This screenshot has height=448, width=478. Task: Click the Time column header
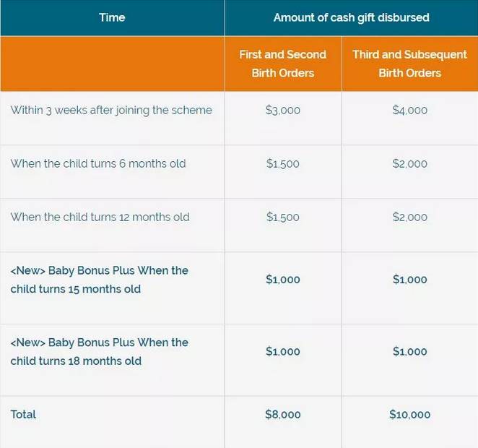(x=112, y=17)
